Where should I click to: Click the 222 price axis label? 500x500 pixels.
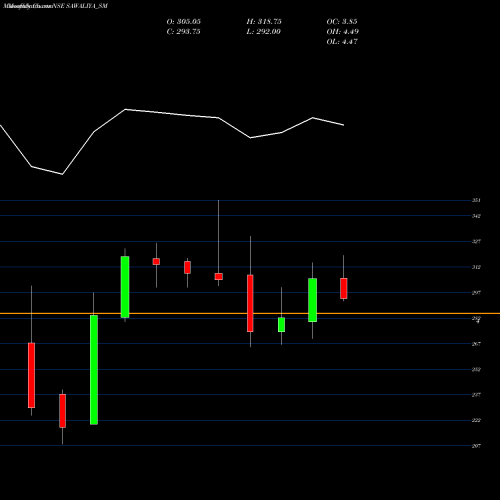coord(476,420)
